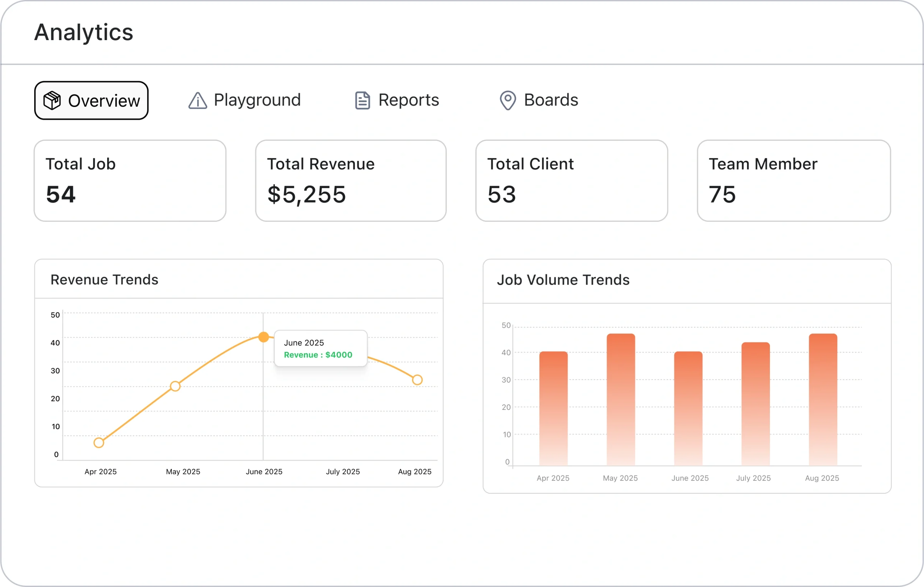Click the April 2025 revenue data point
The width and height of the screenshot is (924, 587).
pos(99,443)
